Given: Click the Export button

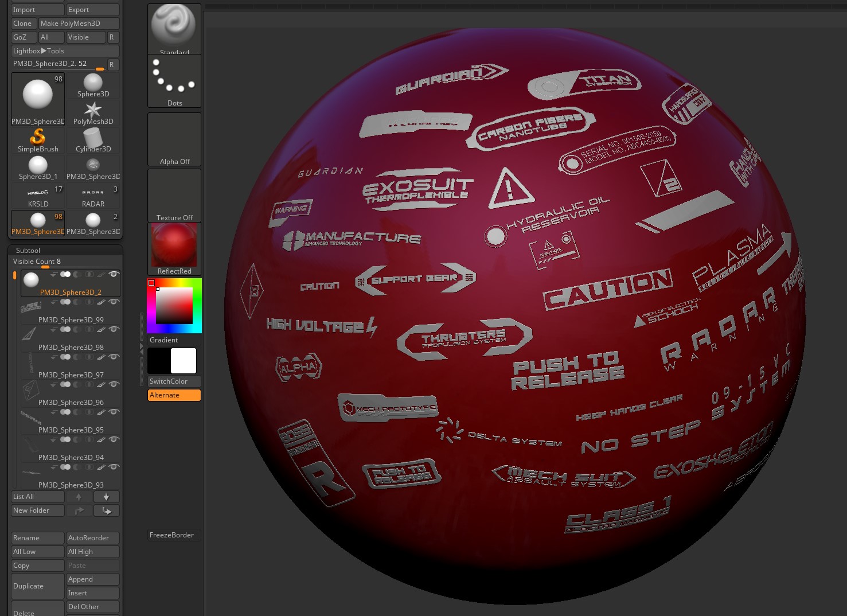Looking at the screenshot, I should point(93,10).
